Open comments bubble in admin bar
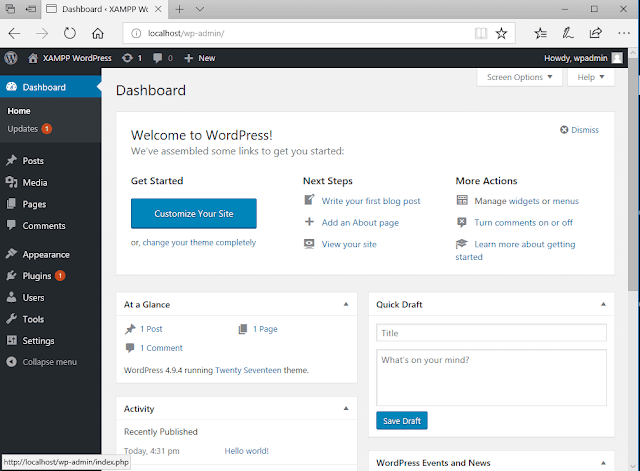Viewport: 640px width, 471px height. tap(158, 58)
